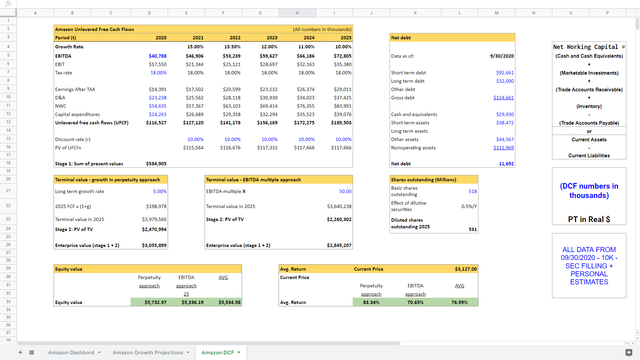Select Diluted shares outstanding value 531

click(473, 229)
